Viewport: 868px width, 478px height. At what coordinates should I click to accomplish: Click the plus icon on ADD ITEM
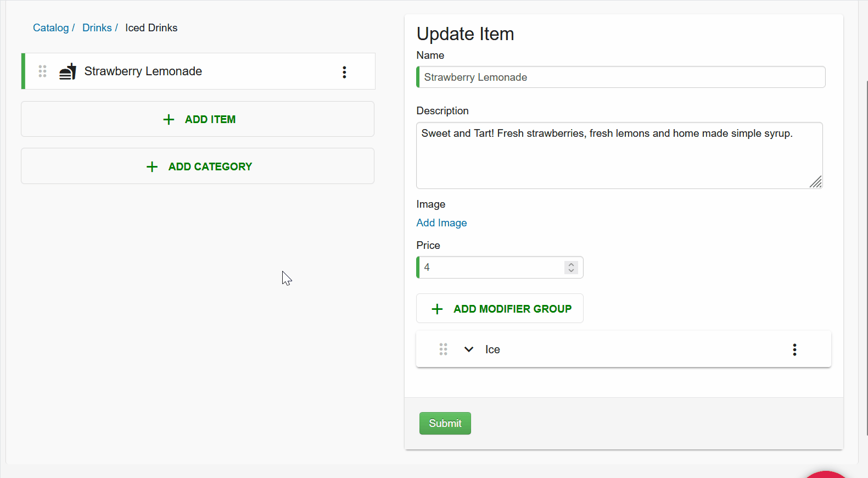pyautogui.click(x=169, y=120)
